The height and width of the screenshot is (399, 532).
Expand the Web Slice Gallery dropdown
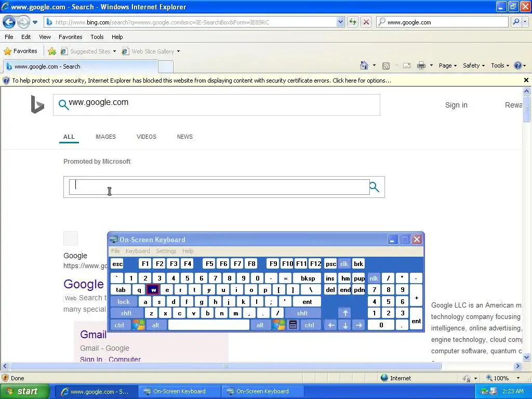point(179,51)
